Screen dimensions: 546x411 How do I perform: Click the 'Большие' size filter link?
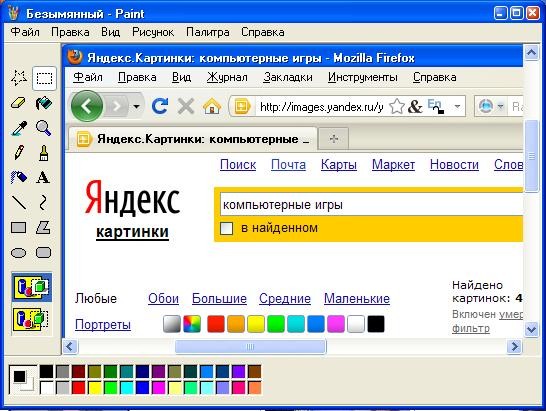click(x=219, y=298)
